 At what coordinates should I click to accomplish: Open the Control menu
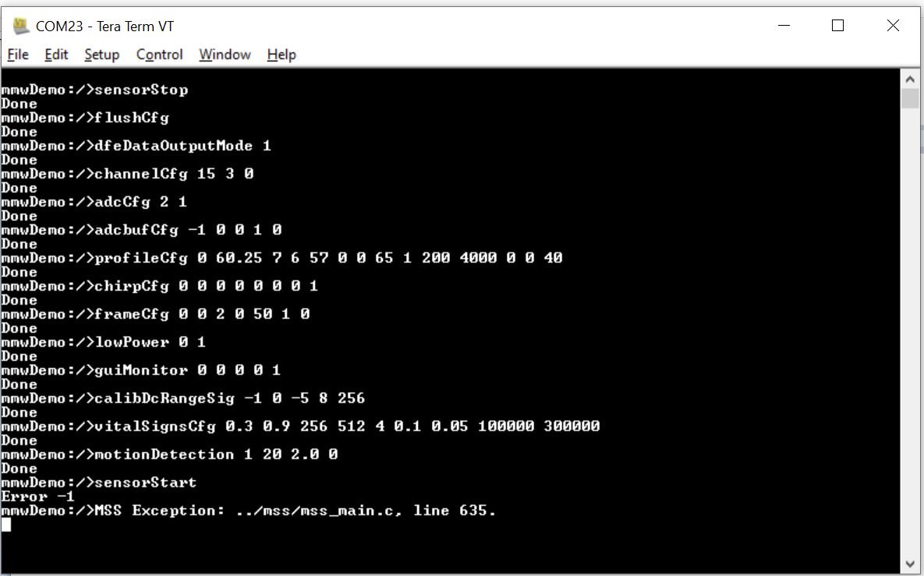point(160,55)
